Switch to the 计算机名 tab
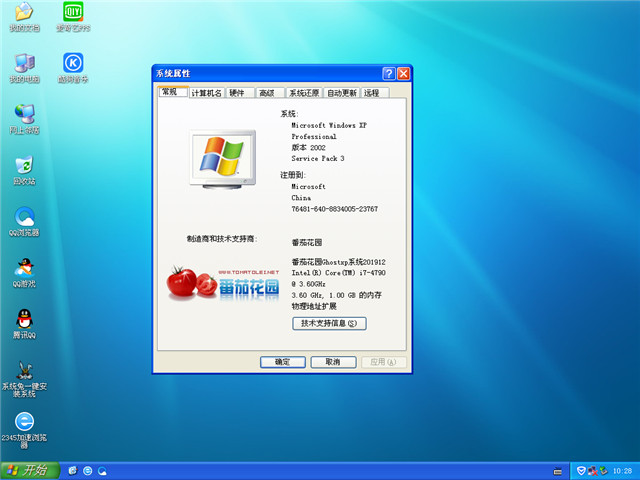 click(207, 93)
